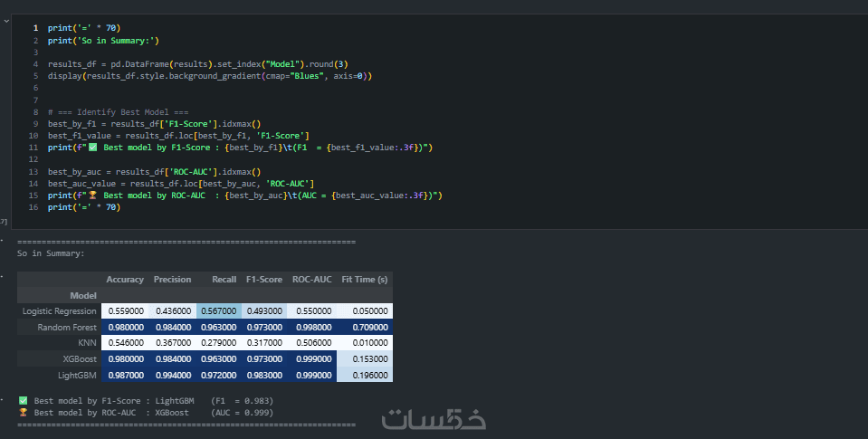
Task: Click Random Forest ROC-AUC value 0.998000
Action: (312, 327)
